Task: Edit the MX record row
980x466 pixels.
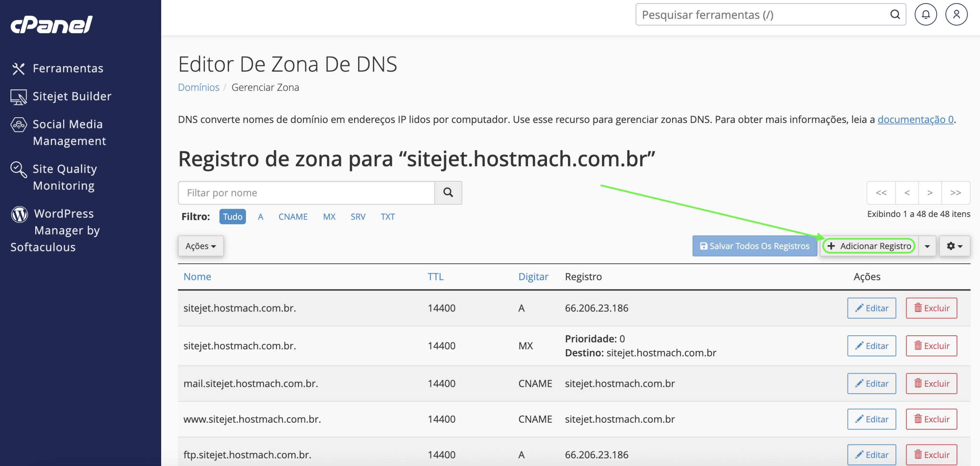Action: [x=872, y=346]
